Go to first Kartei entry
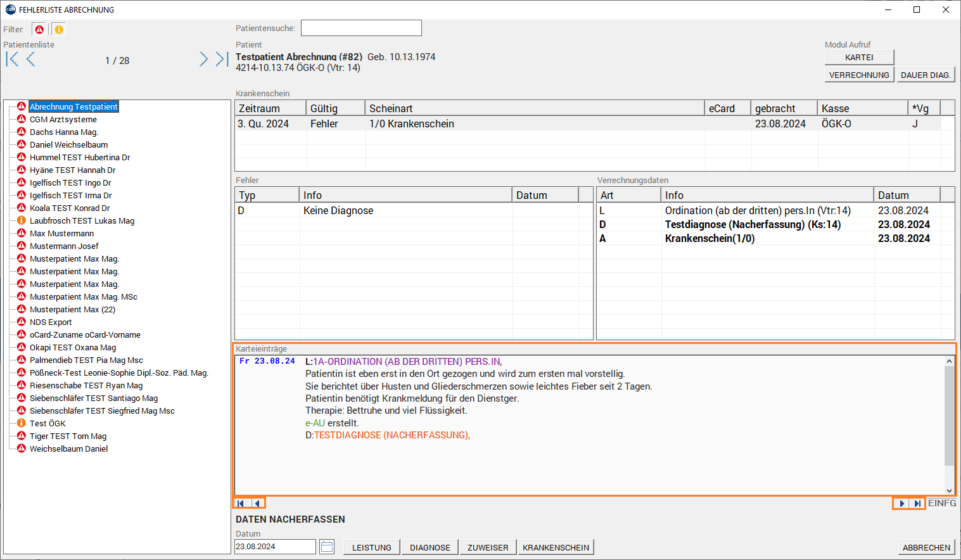 (241, 504)
